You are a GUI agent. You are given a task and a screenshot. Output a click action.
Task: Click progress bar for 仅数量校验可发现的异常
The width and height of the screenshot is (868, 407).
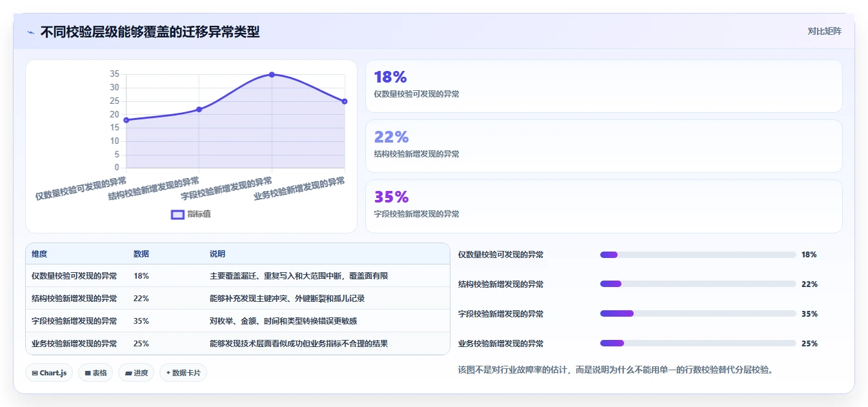point(698,255)
